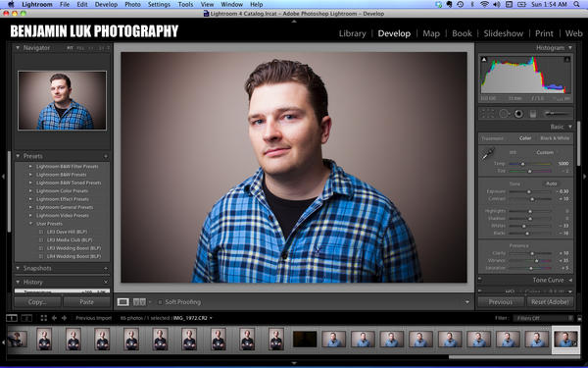
Task: Select the Adjustment Brush tool
Action: (x=557, y=114)
